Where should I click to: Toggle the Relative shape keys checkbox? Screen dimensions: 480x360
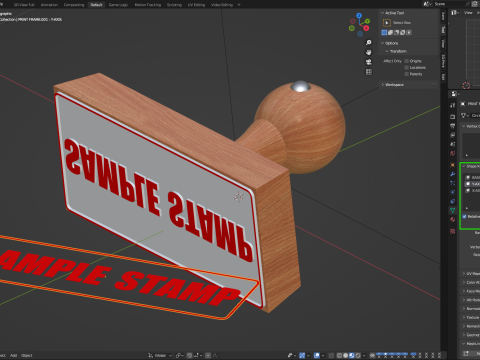[464, 217]
